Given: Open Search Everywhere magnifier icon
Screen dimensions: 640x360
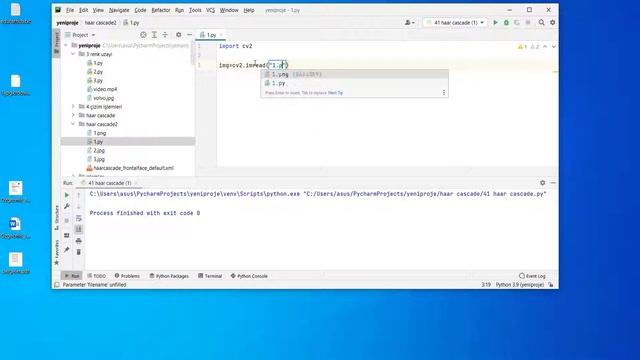Looking at the screenshot, I should 542,23.
